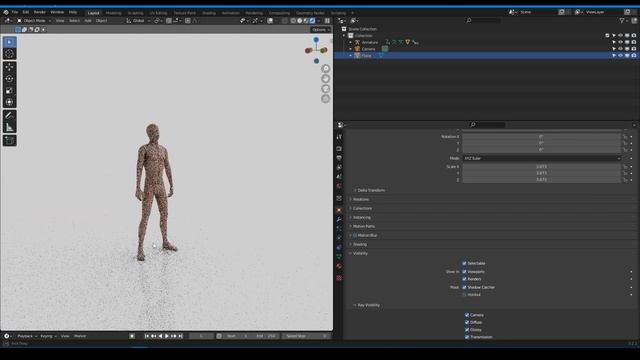Viewport: 640px width, 360px height.
Task: Select the Cursor tool
Action: click(9, 54)
